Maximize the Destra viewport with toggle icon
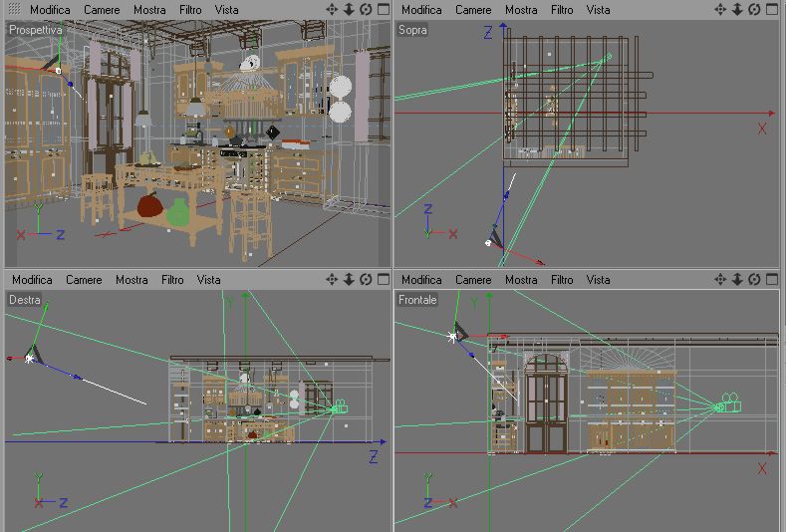Screen dimensions: 786x532 click(384, 279)
